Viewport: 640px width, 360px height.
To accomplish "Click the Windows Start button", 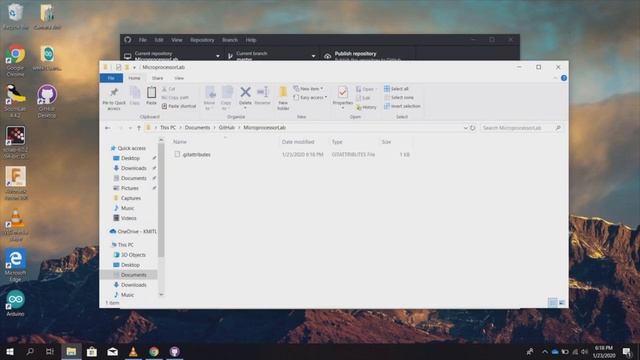I will click(x=10, y=351).
